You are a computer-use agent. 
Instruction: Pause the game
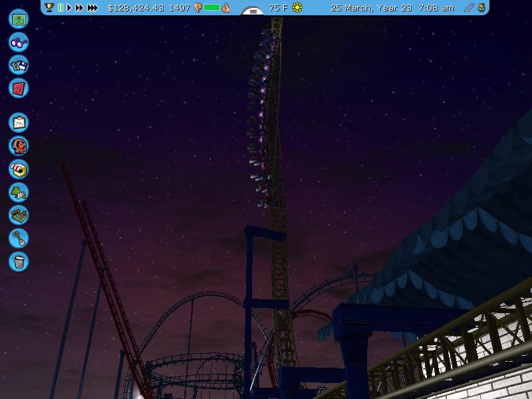pos(61,7)
